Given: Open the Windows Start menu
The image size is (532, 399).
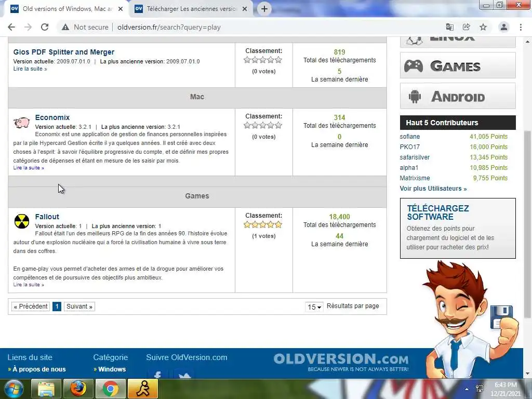Looking at the screenshot, I should tap(14, 389).
